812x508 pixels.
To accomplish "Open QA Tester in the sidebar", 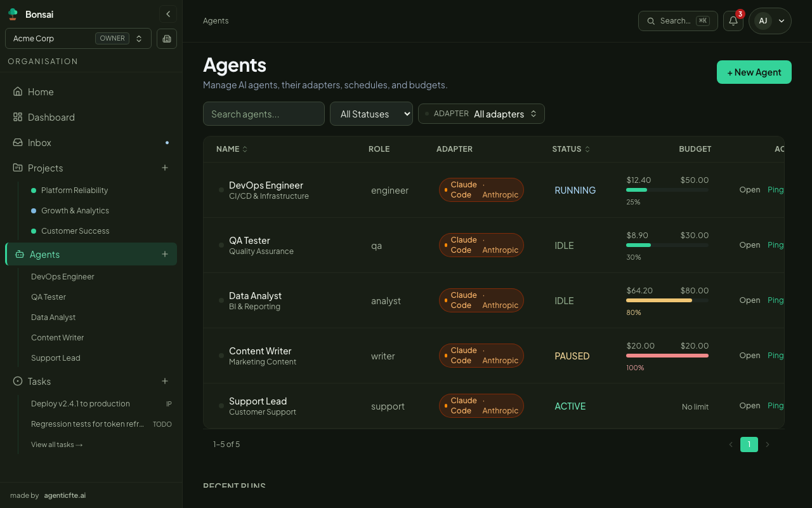I will (x=48, y=297).
